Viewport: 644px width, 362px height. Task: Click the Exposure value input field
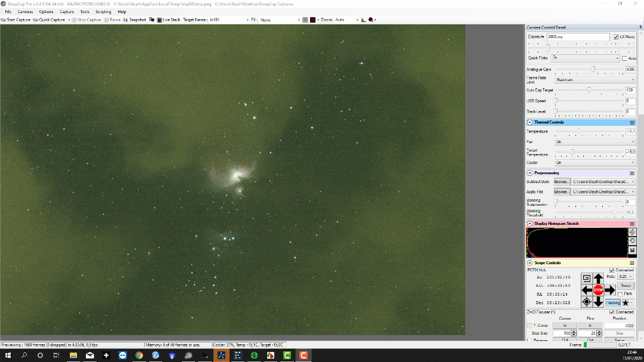[578, 37]
